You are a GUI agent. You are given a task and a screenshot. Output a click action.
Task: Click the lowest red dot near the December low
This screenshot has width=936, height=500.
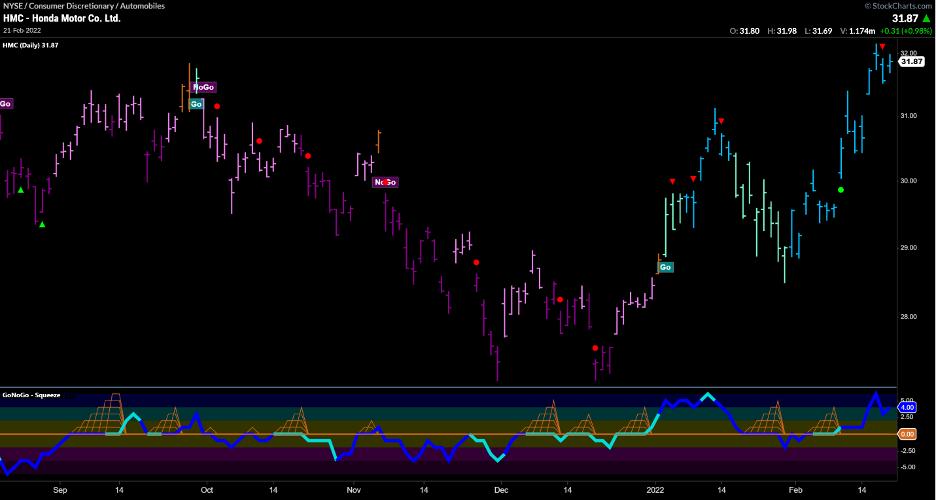(x=595, y=348)
